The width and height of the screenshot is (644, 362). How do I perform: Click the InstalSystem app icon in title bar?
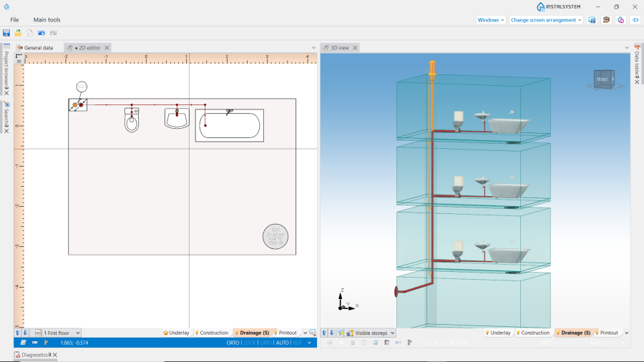[6, 6]
